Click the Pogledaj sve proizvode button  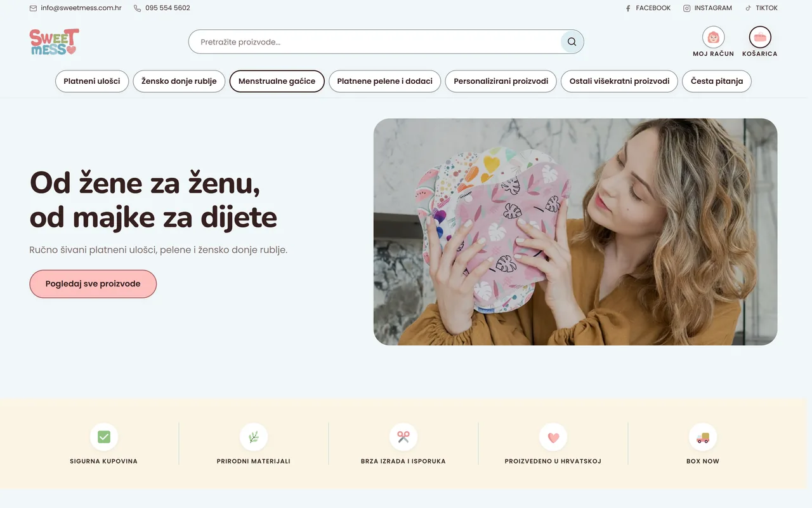(x=93, y=284)
